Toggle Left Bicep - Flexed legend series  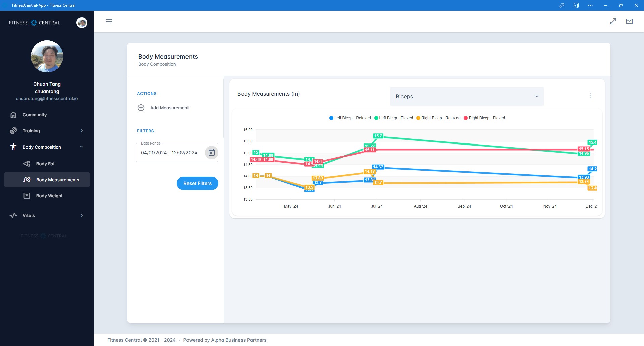point(394,118)
